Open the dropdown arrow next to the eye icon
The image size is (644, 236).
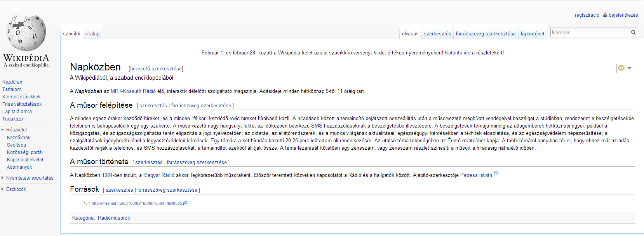pos(630,68)
